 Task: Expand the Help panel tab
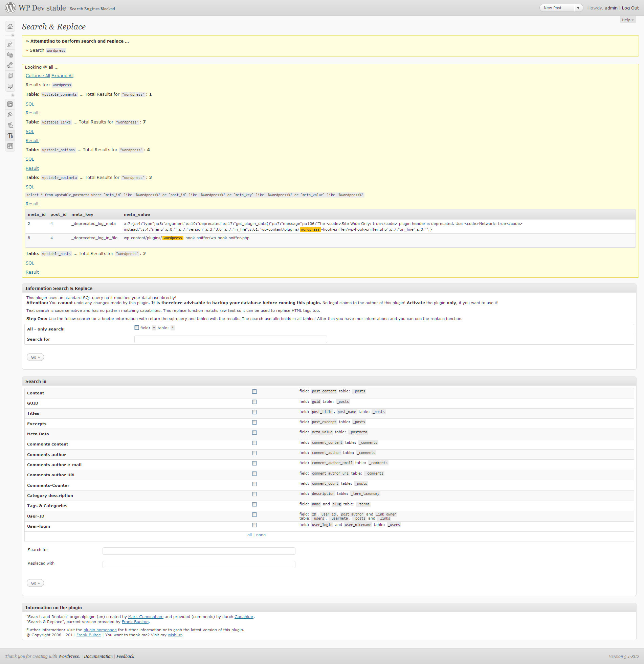click(627, 20)
